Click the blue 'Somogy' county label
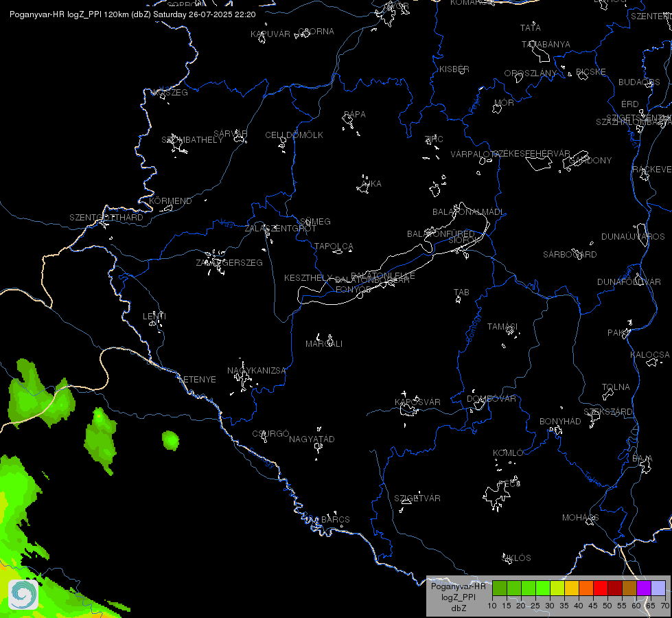The height and width of the screenshot is (618, 672). tap(474, 328)
